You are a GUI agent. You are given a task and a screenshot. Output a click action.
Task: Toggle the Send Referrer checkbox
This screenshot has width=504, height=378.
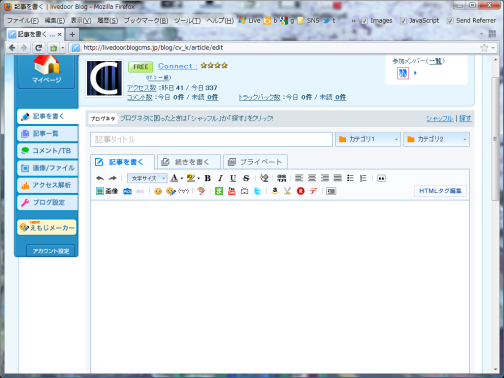click(450, 21)
